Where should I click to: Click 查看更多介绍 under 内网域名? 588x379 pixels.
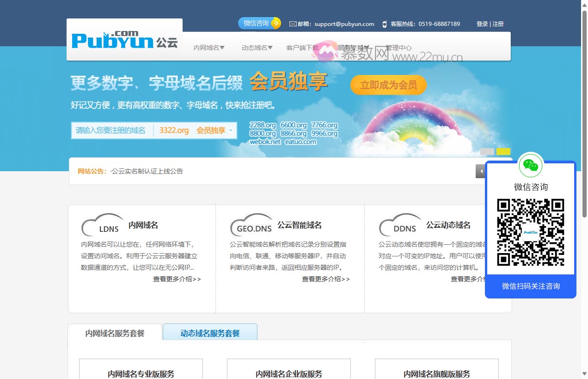177,279
